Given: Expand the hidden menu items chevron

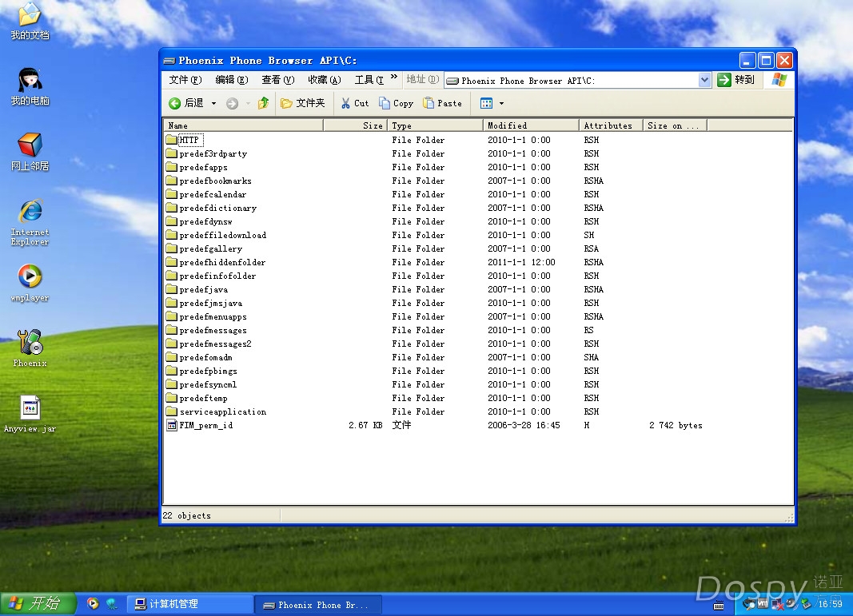Looking at the screenshot, I should (394, 77).
